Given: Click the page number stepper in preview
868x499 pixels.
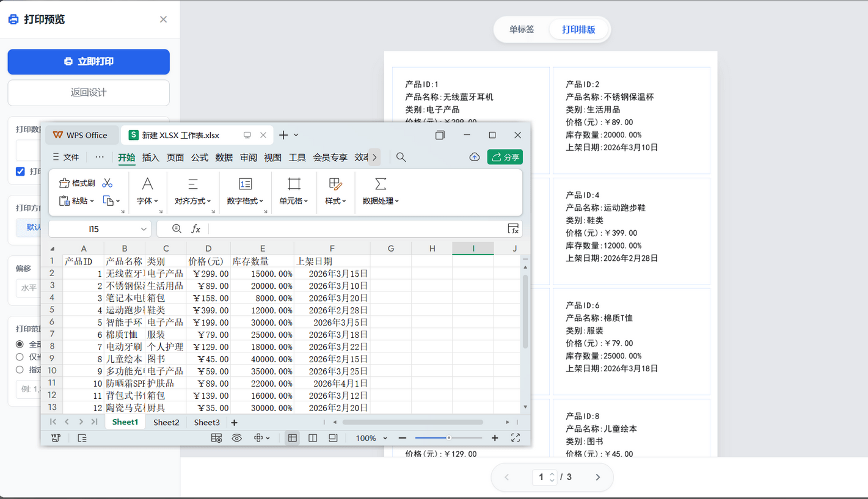Looking at the screenshot, I should [x=552, y=477].
